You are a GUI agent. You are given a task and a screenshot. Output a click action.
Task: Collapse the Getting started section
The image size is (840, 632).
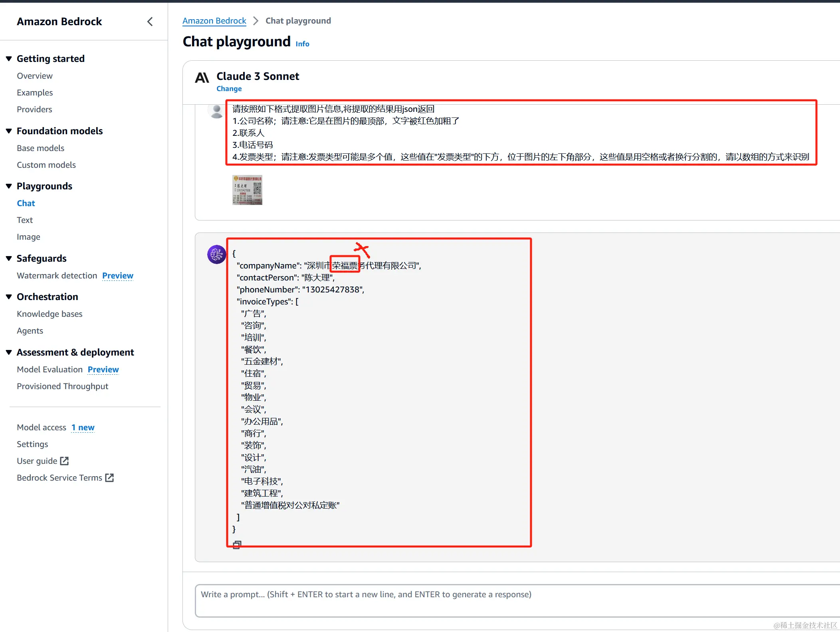9,59
